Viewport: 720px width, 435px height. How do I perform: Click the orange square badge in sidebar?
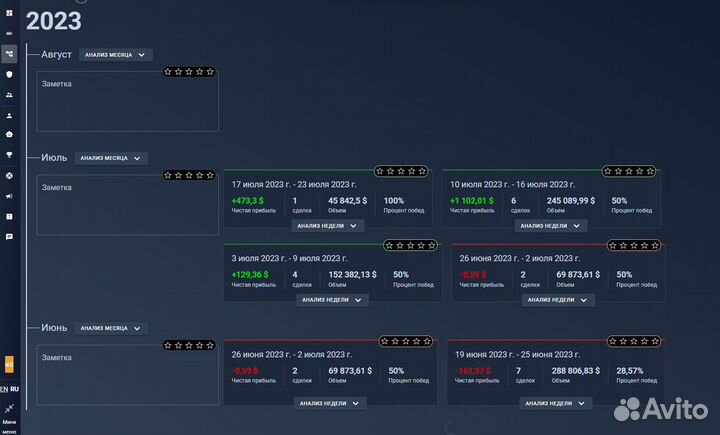(x=9, y=365)
